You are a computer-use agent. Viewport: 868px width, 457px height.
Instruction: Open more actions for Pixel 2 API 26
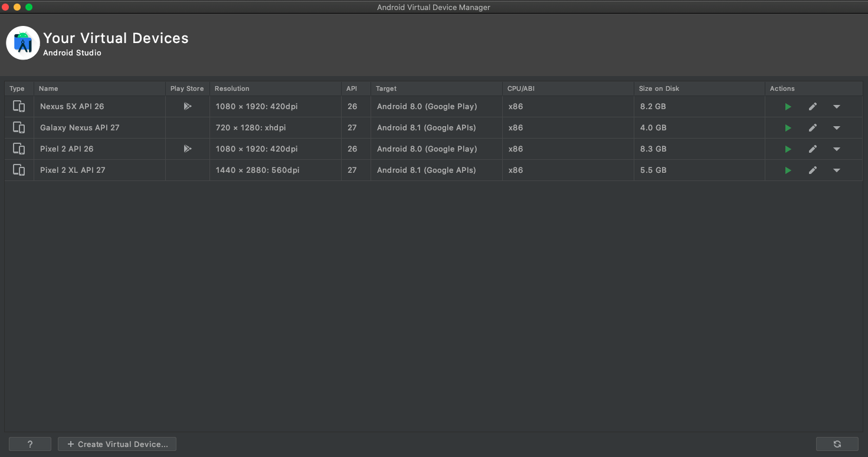(837, 149)
